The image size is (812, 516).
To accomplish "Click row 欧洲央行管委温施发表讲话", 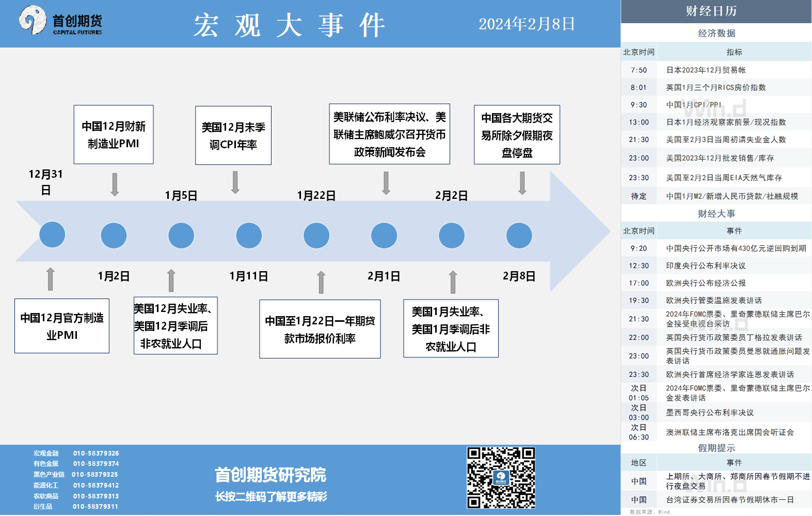I will click(x=716, y=300).
